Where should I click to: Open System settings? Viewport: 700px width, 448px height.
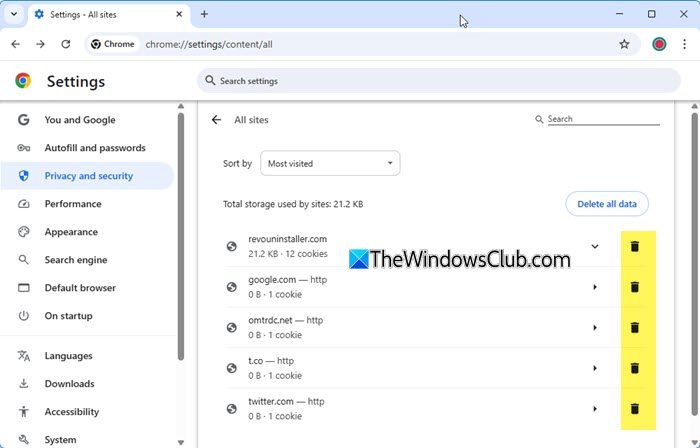(x=87, y=440)
